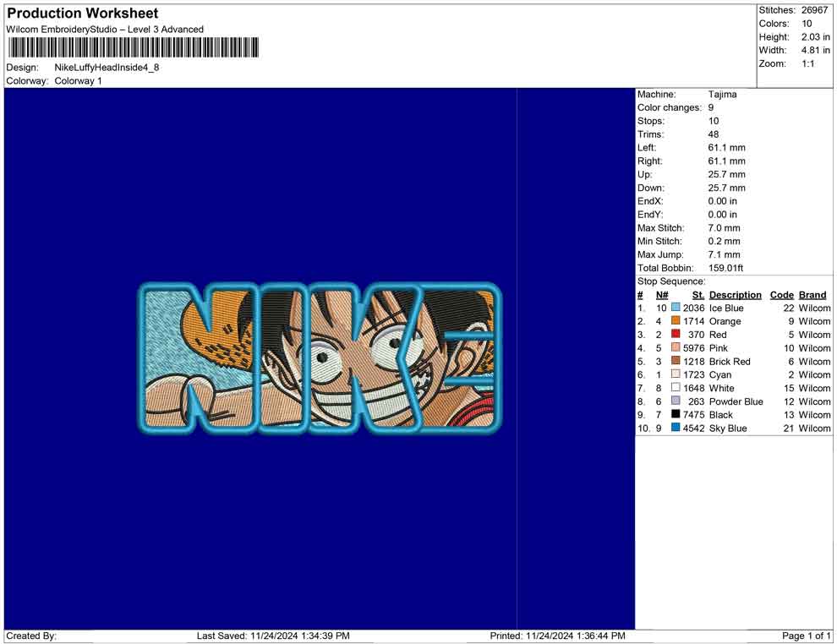Click the Orange thread color swatch

pos(676,320)
